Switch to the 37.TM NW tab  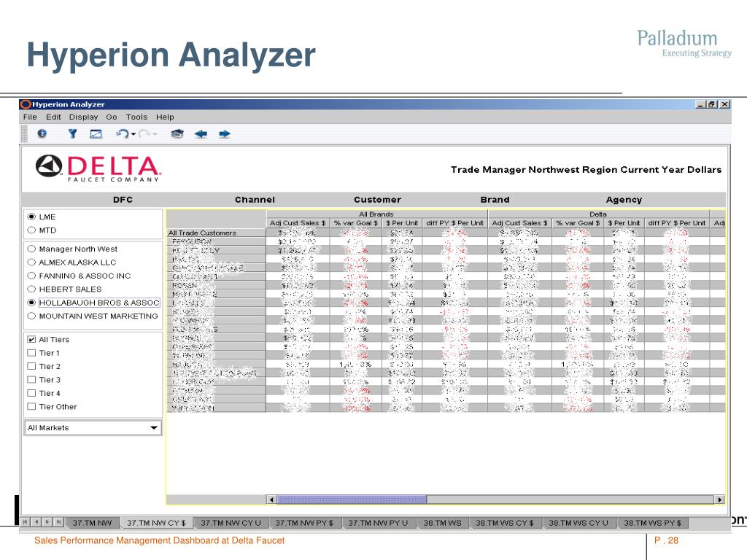click(x=92, y=523)
